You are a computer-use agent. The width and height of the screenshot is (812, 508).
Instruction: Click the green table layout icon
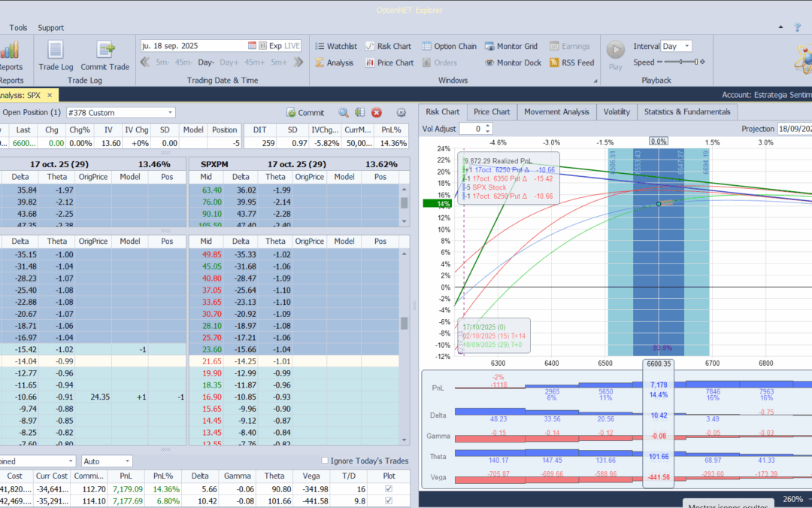click(360, 112)
